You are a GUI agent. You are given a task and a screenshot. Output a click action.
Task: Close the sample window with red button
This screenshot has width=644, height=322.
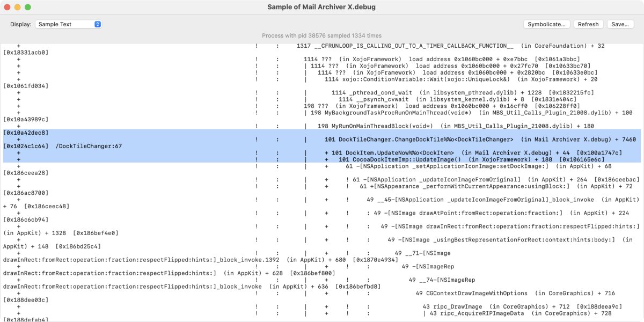click(x=7, y=7)
